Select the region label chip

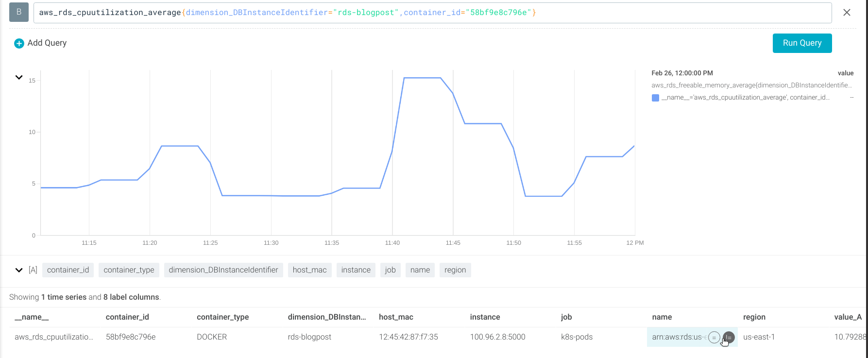pyautogui.click(x=455, y=270)
